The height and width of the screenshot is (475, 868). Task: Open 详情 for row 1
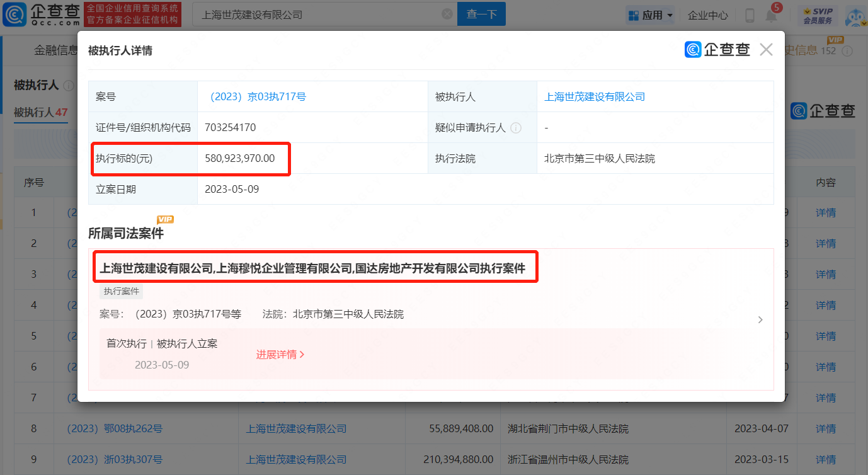point(826,213)
